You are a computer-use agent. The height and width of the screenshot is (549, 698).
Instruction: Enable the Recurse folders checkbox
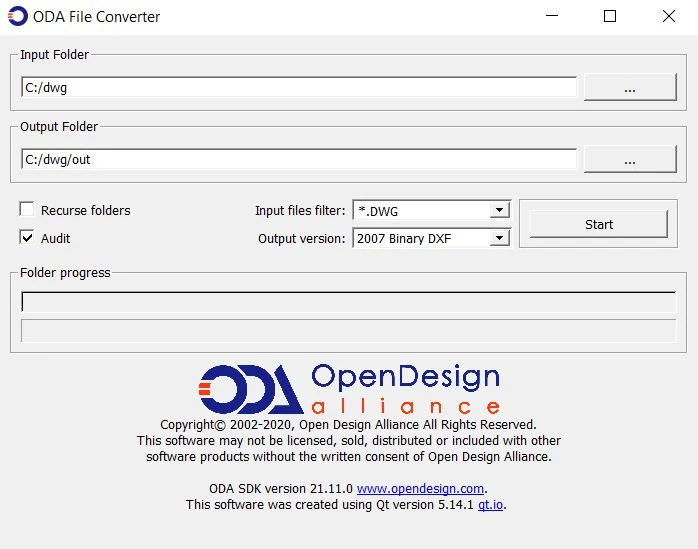[27, 209]
